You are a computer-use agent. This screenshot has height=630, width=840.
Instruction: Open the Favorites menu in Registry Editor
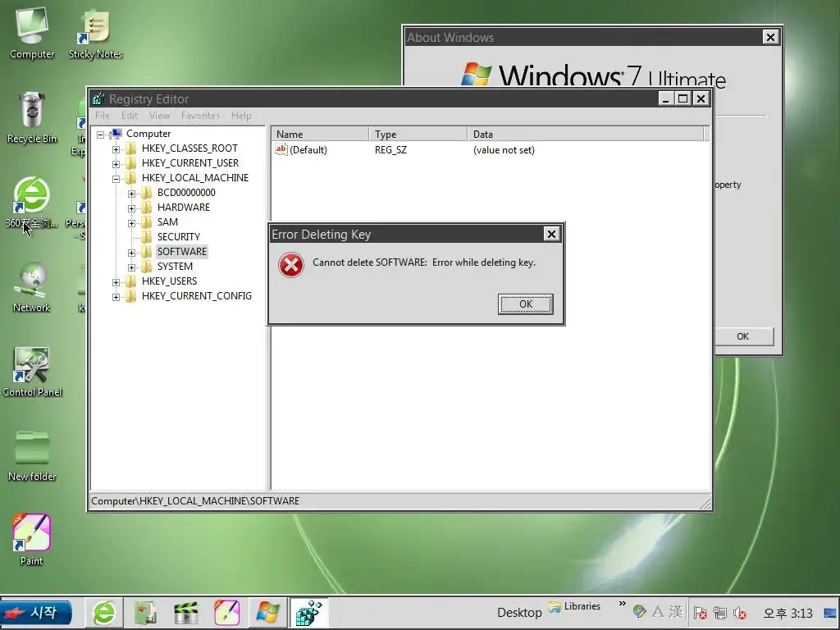click(x=200, y=116)
